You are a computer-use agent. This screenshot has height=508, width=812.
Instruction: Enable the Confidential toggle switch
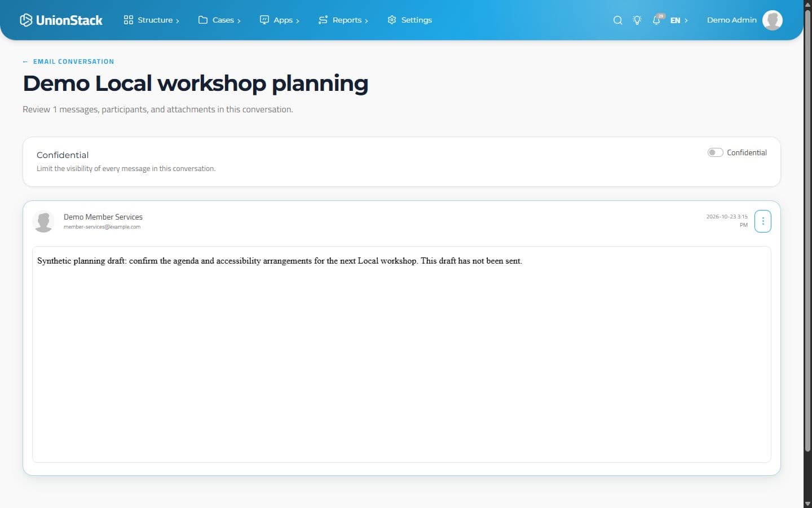(715, 152)
